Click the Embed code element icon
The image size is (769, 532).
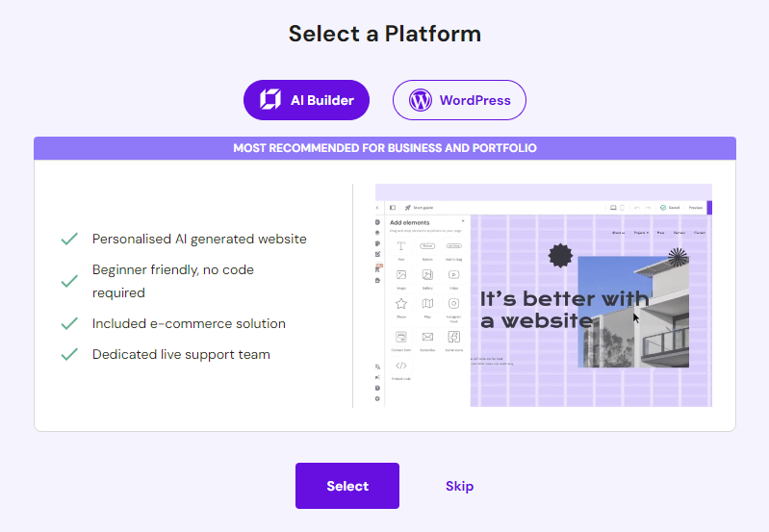[401, 366]
